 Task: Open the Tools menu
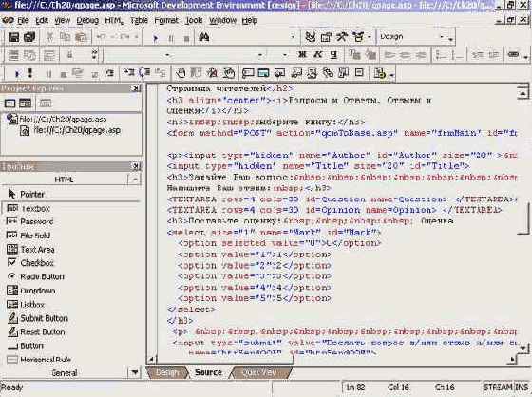point(194,20)
